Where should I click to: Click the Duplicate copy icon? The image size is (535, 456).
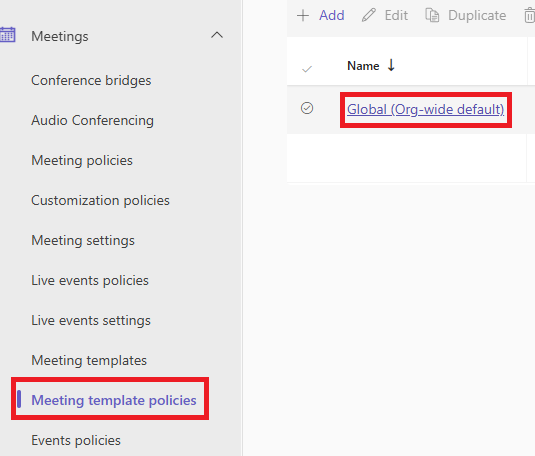(432, 16)
